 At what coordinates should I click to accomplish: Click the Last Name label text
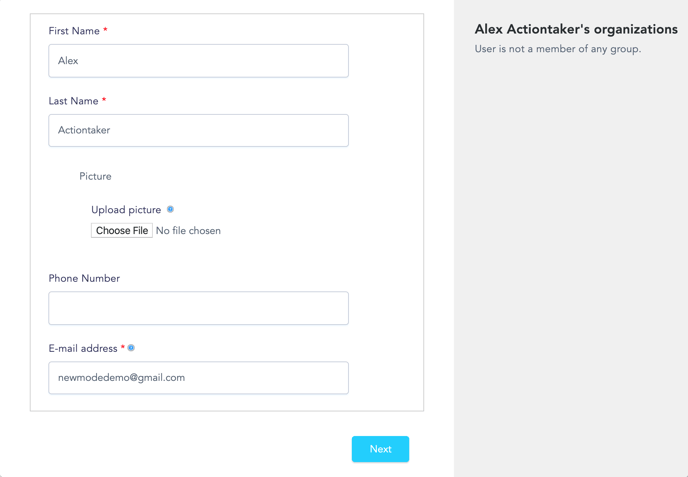click(73, 101)
